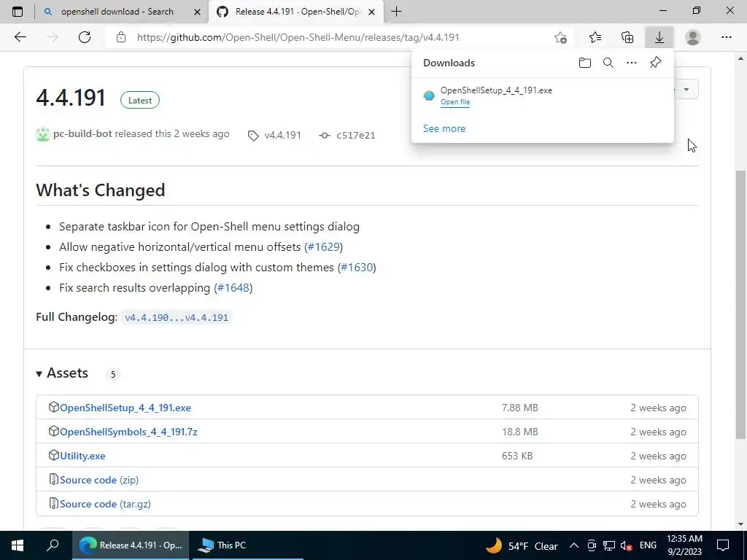Switch to openshell download Search tab
The image size is (747, 560).
[x=117, y=12]
